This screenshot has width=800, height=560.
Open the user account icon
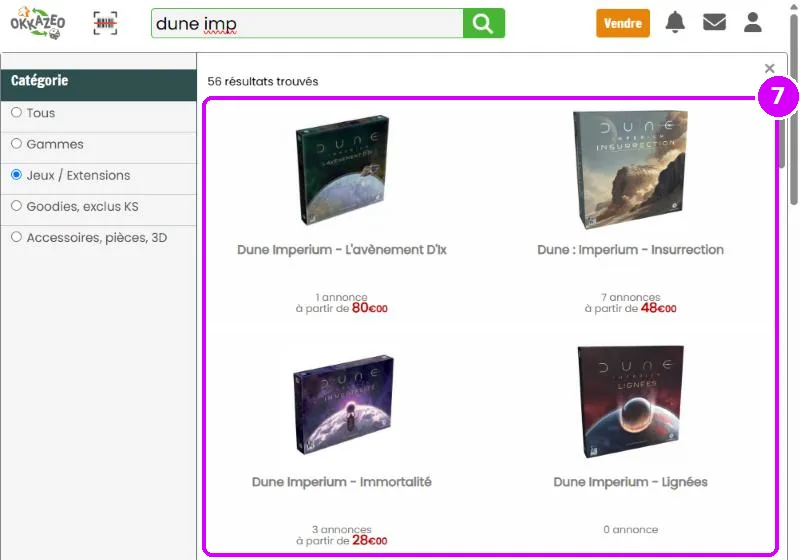tap(753, 22)
